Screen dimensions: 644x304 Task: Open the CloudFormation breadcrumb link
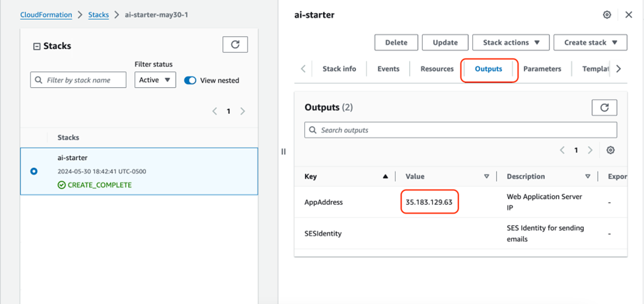click(x=46, y=15)
